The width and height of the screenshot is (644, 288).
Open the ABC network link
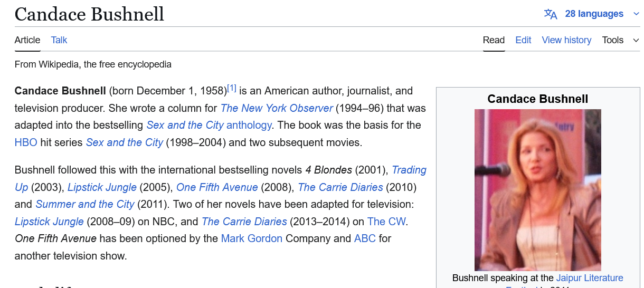365,238
